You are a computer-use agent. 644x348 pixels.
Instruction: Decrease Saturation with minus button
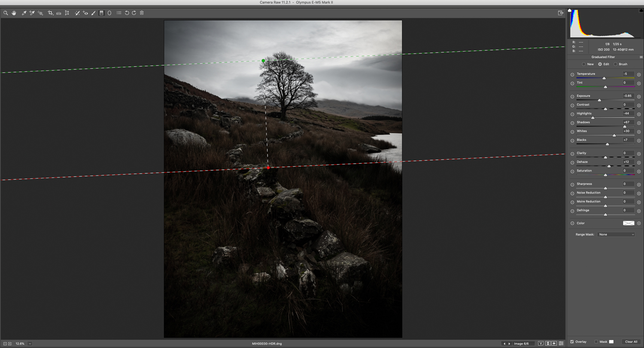[572, 171]
